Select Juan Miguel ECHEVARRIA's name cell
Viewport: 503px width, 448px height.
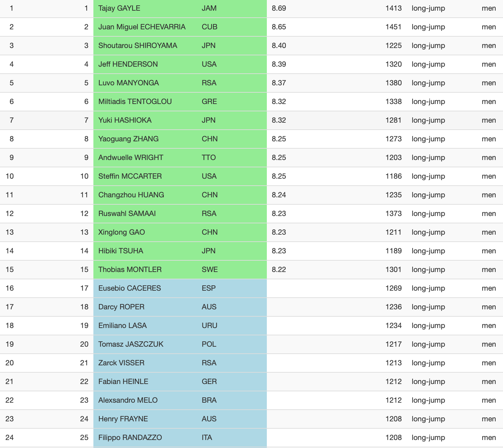pyautogui.click(x=142, y=27)
